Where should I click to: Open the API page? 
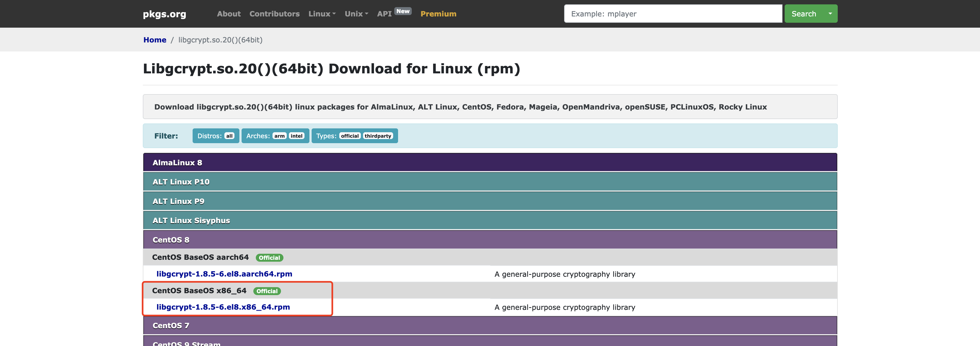[x=384, y=14]
